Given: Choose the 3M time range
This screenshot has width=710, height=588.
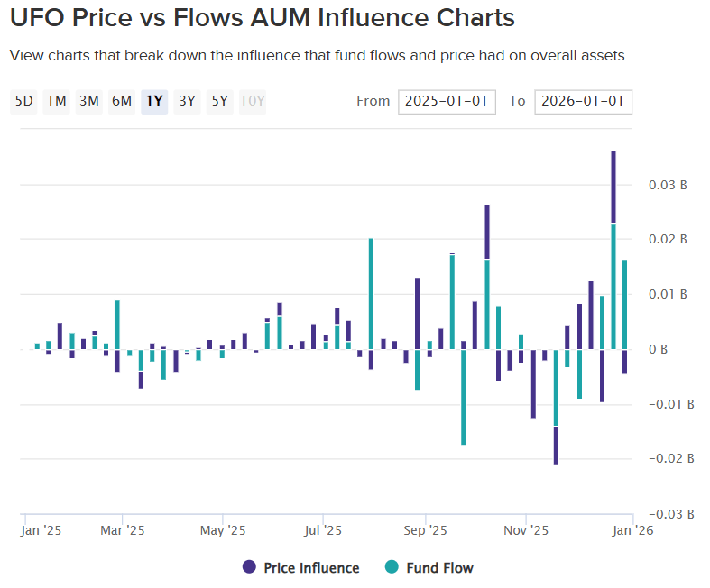Looking at the screenshot, I should 89,101.
